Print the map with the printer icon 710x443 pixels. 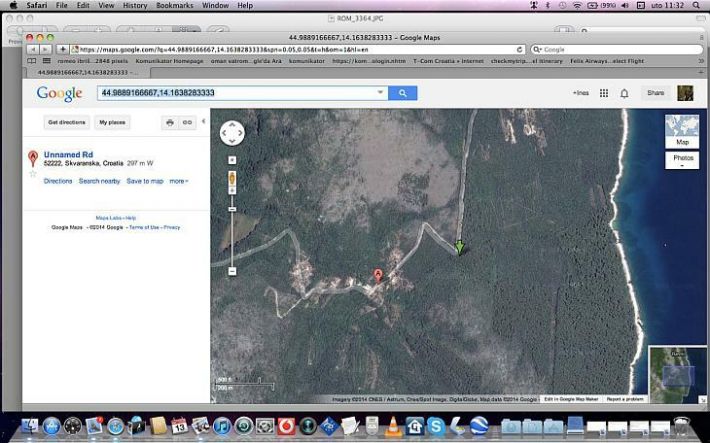170,122
